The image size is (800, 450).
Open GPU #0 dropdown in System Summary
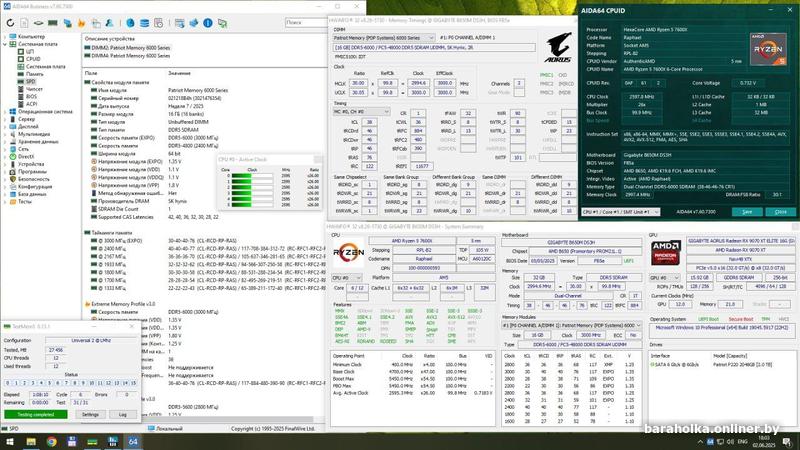[664, 278]
